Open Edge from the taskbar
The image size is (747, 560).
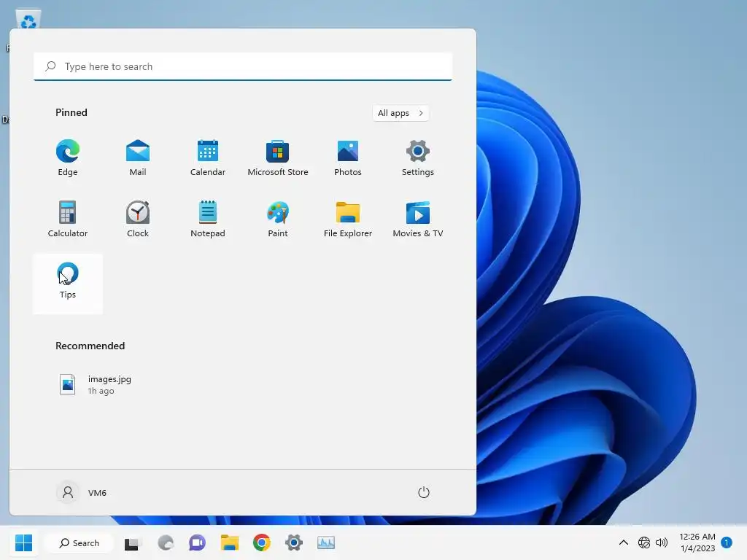tap(166, 542)
